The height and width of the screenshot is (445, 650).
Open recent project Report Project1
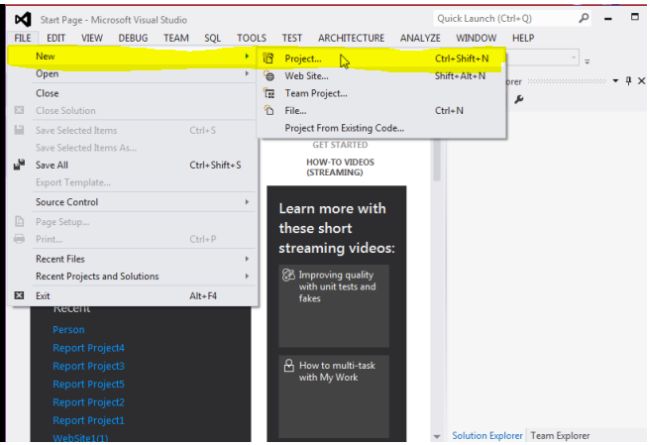(88, 420)
